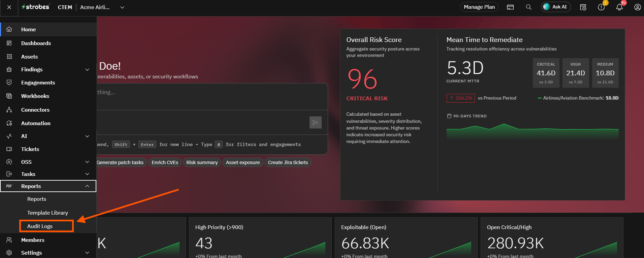Click into the AI prompt text box

[x=212, y=97]
